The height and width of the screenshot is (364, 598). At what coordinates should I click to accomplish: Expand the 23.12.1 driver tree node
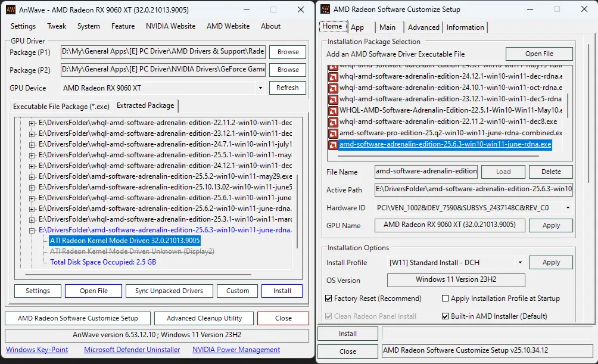pyautogui.click(x=32, y=134)
